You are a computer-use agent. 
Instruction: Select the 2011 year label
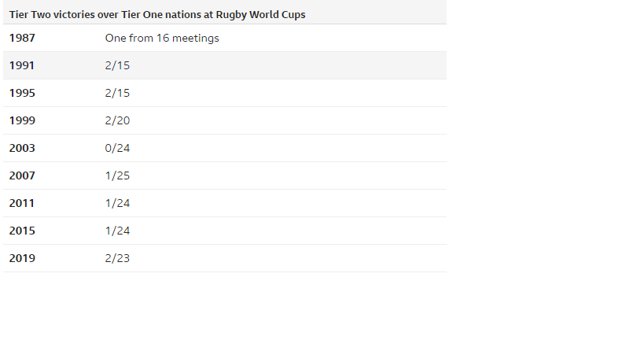click(22, 203)
